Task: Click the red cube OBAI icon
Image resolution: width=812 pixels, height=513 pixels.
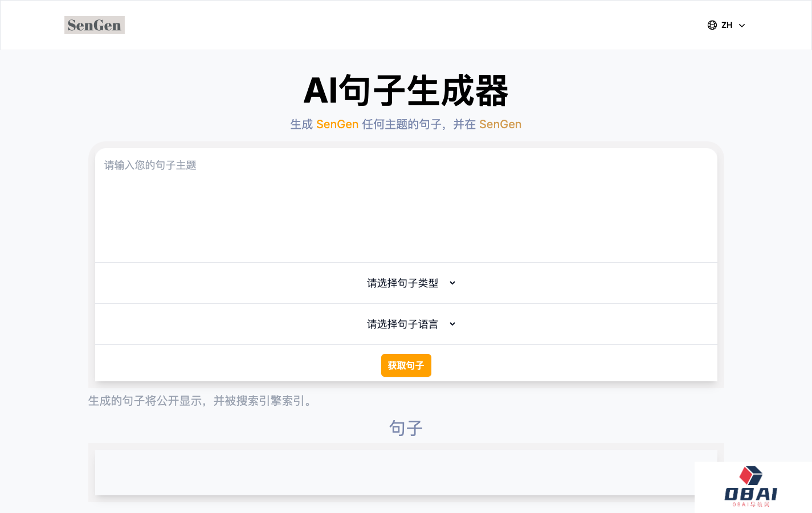Action: click(750, 475)
